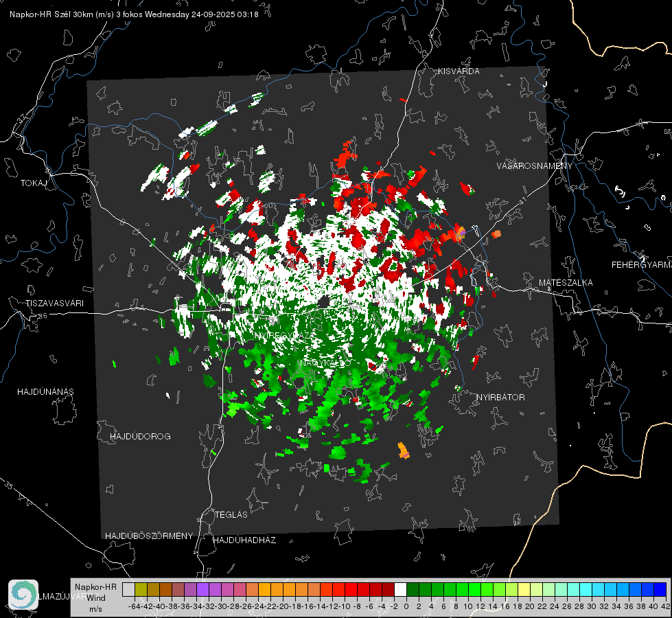Click the TÉGLÁS city label
The image size is (672, 618).
231,515
